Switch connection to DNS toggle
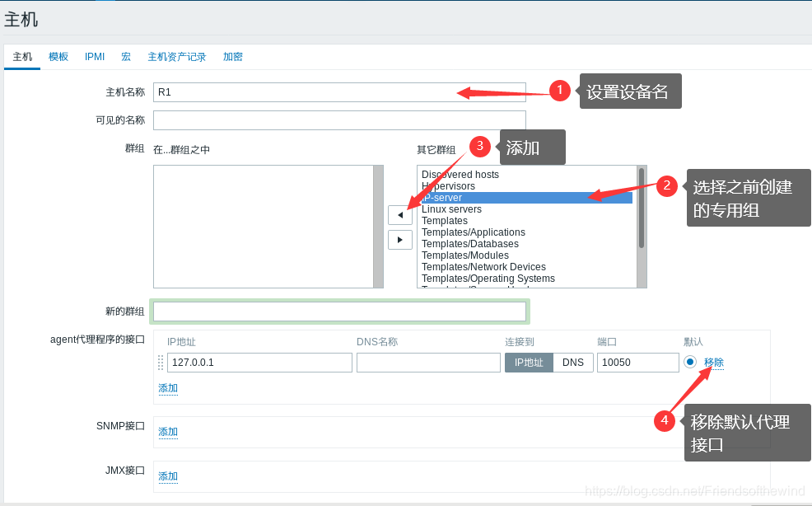Screen dimensions: 812x506 [x=572, y=363]
